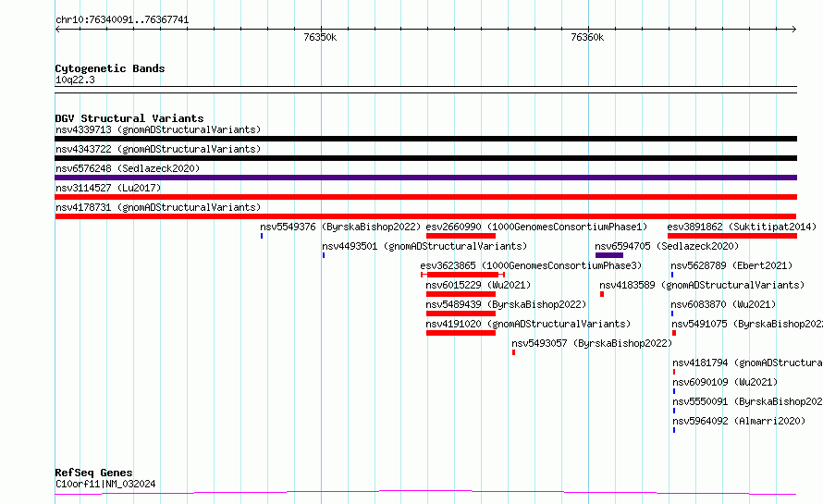Image resolution: width=823 pixels, height=504 pixels.
Task: Click the red bar under nsv3114527
Action: click(425, 197)
